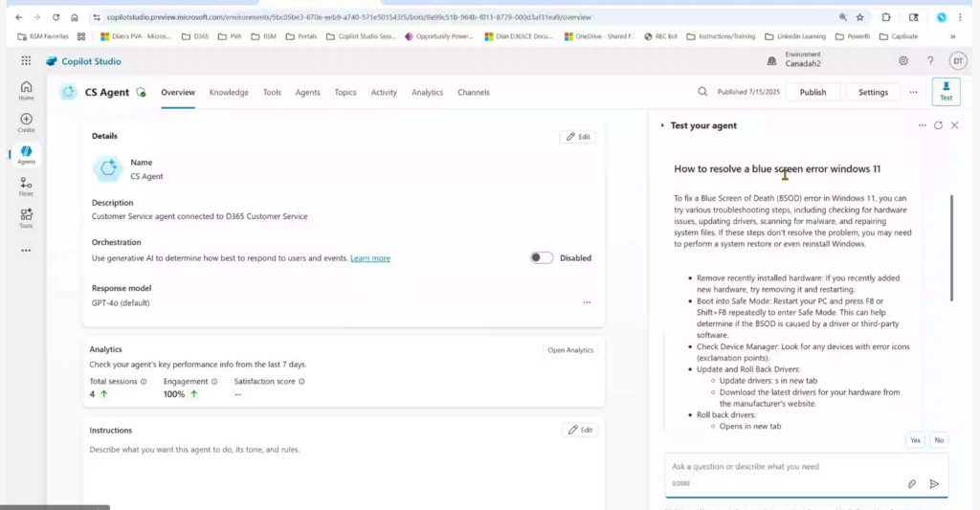Toggle the Test agent panel button
Image resolution: width=980 pixels, height=510 pixels.
[946, 91]
